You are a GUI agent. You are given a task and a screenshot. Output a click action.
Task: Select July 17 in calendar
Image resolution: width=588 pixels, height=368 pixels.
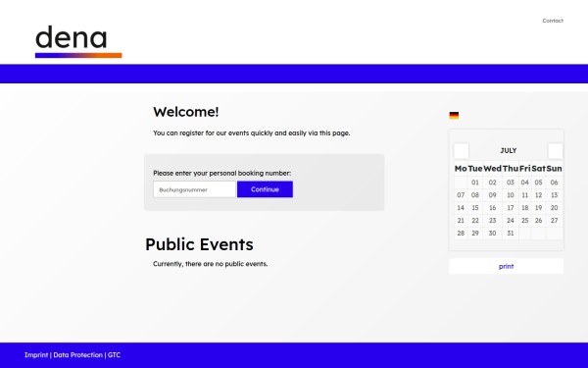(511, 208)
